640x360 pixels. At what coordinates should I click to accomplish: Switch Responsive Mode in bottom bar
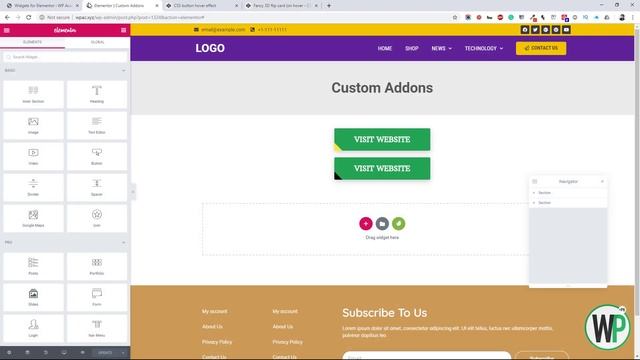(x=64, y=353)
